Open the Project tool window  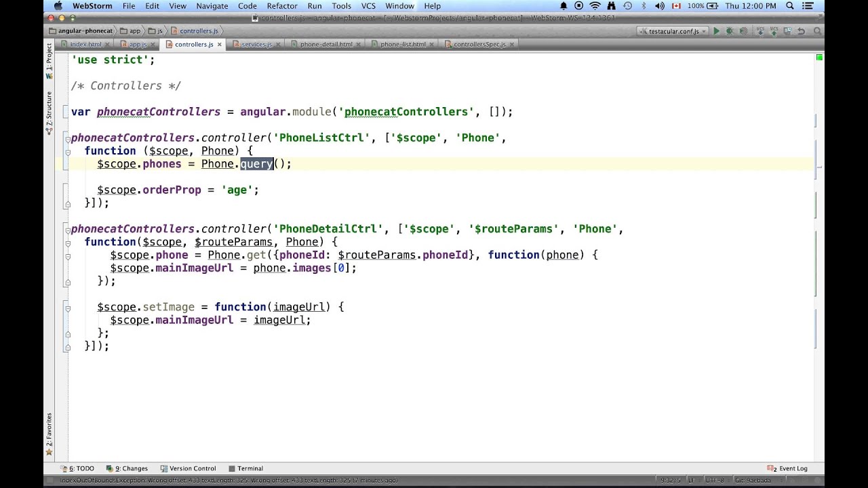point(49,60)
